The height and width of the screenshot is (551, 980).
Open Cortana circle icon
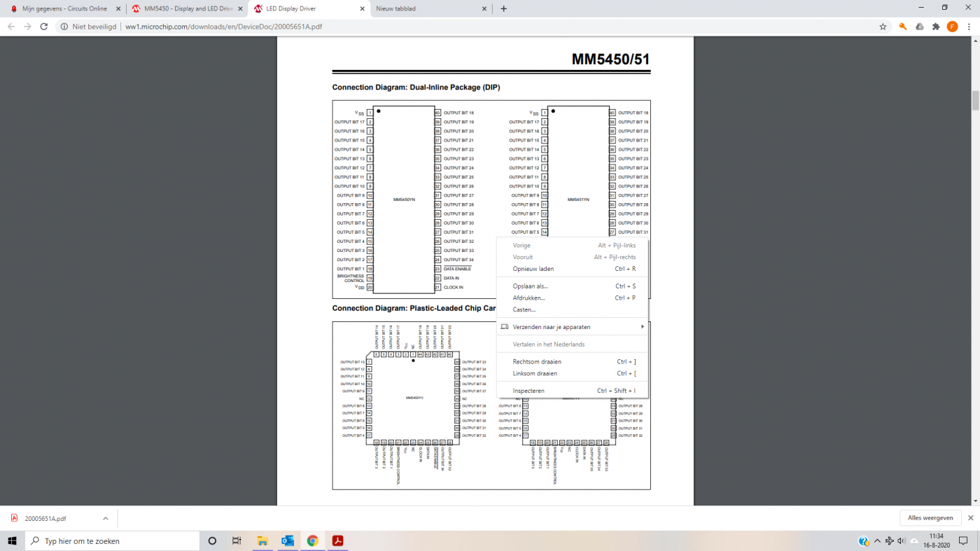(x=213, y=540)
